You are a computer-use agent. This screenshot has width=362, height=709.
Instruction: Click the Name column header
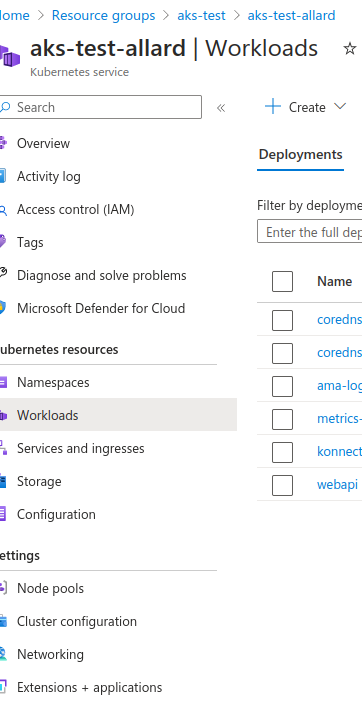pos(334,281)
